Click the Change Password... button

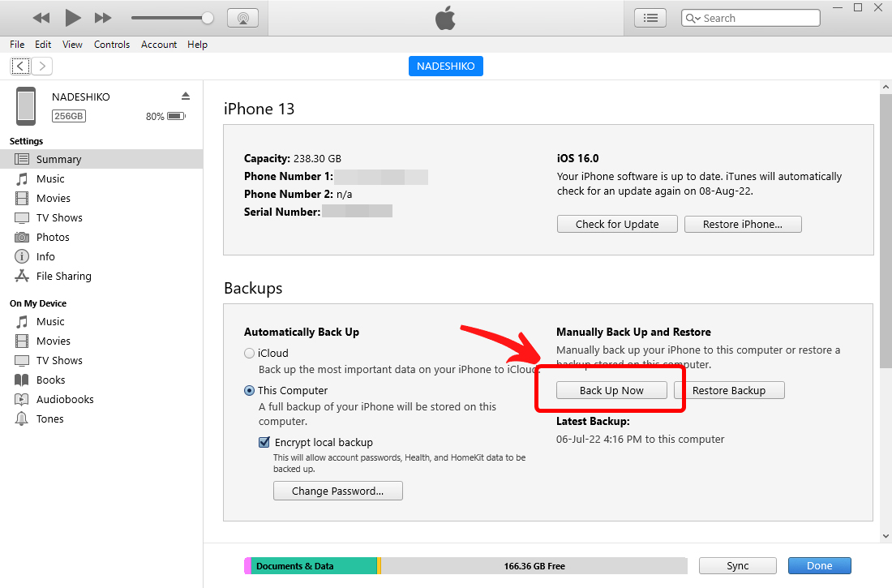pos(338,491)
